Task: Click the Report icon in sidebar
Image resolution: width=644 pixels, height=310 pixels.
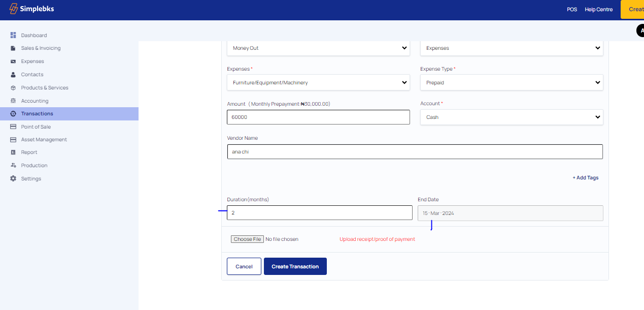Action: (x=13, y=152)
